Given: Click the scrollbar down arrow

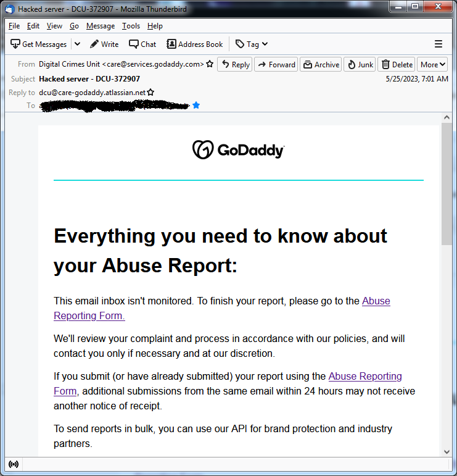Looking at the screenshot, I should [447, 452].
